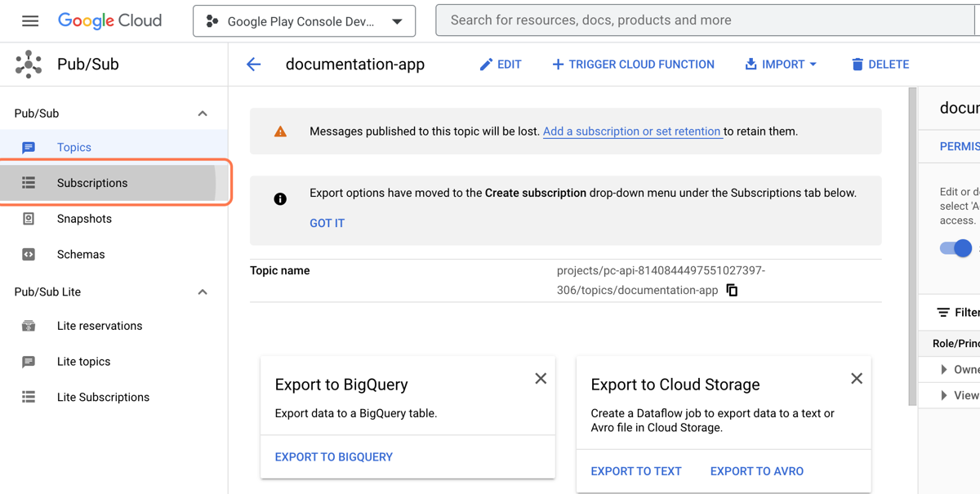
Task: Click Export to Avro button
Action: [757, 471]
